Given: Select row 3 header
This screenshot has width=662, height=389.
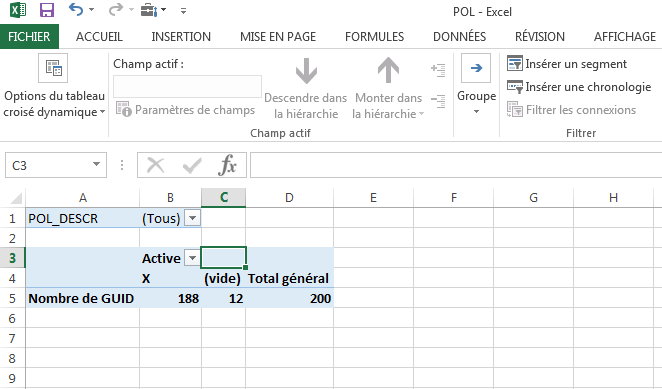Looking at the screenshot, I should click(x=12, y=258).
